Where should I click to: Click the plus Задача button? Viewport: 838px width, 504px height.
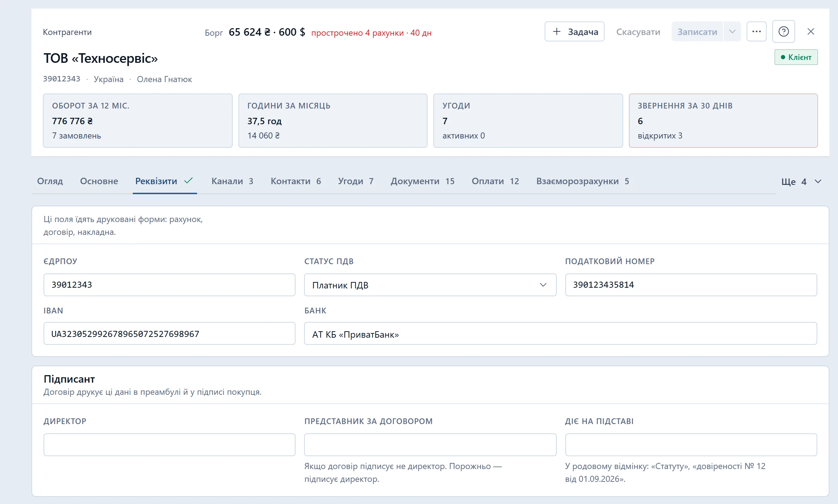point(574,32)
